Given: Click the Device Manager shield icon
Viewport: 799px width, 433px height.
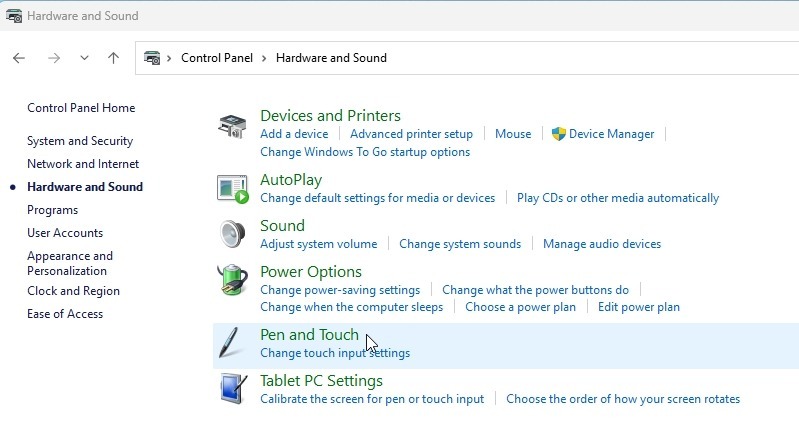Looking at the screenshot, I should [x=559, y=134].
